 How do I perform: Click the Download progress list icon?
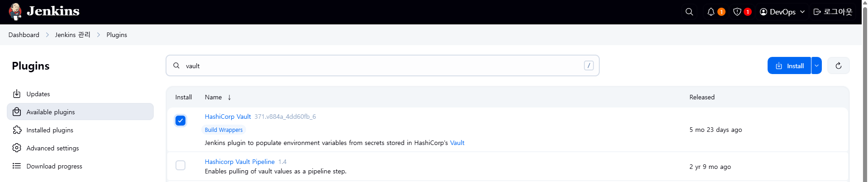point(17,166)
